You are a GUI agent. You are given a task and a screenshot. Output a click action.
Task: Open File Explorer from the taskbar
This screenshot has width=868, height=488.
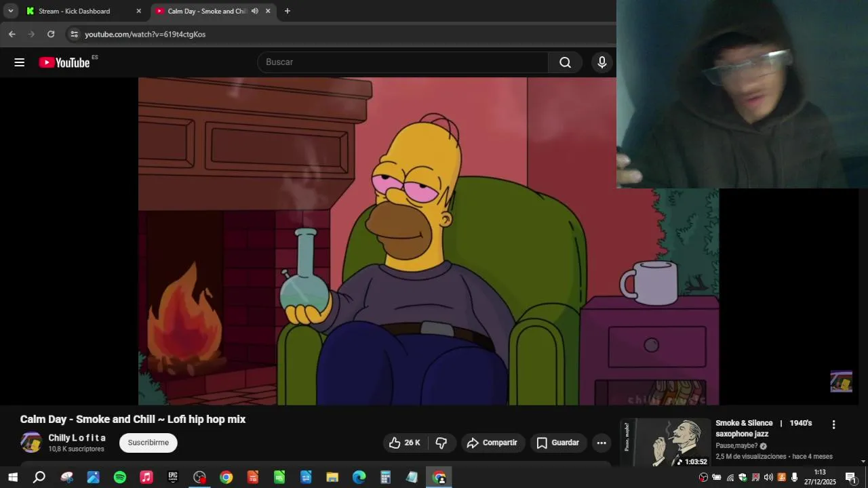[332, 477]
